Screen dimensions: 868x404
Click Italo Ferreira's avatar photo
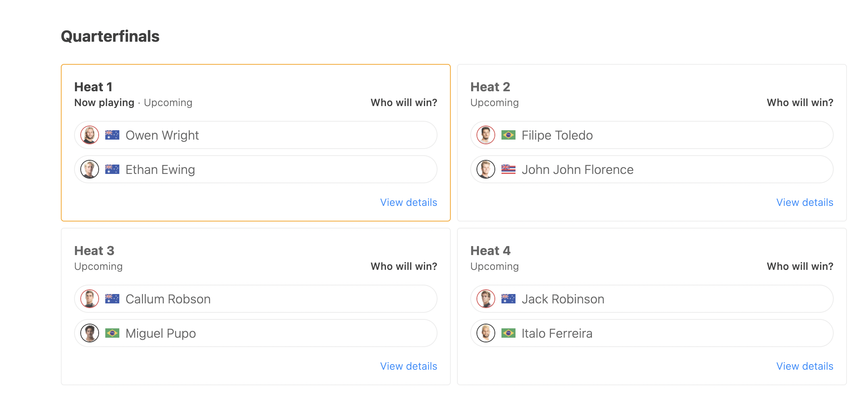[486, 333]
